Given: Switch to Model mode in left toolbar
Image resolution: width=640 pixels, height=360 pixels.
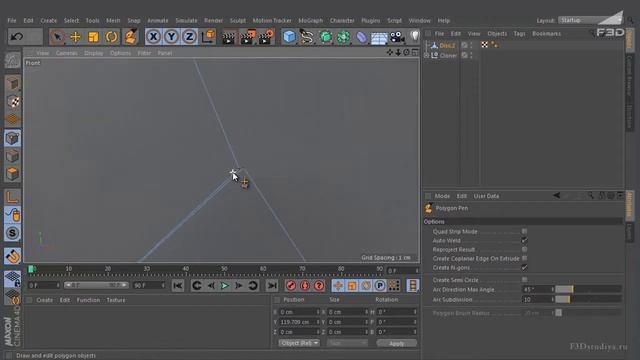Looking at the screenshot, I should (x=13, y=84).
